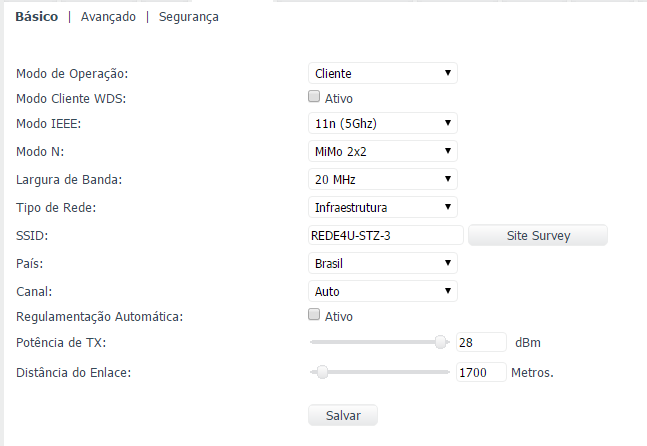Change the Modo N selection
The image size is (647, 446).
pos(382,151)
